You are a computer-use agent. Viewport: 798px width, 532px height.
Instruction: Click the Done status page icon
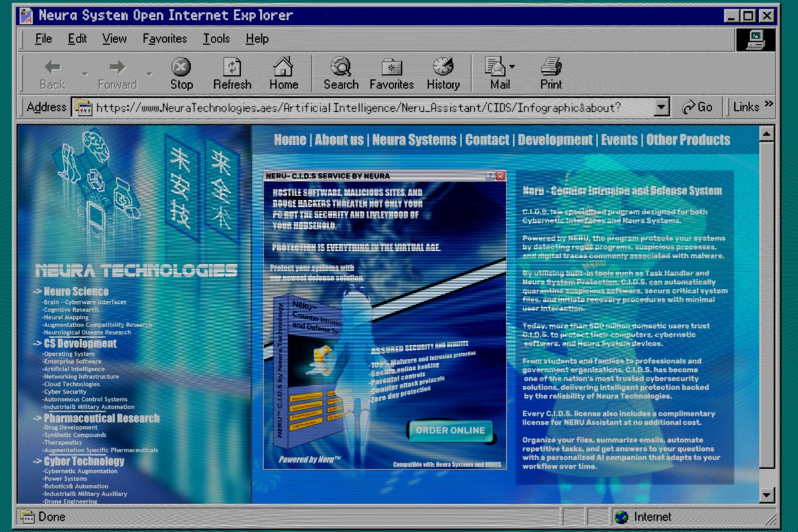(27, 517)
